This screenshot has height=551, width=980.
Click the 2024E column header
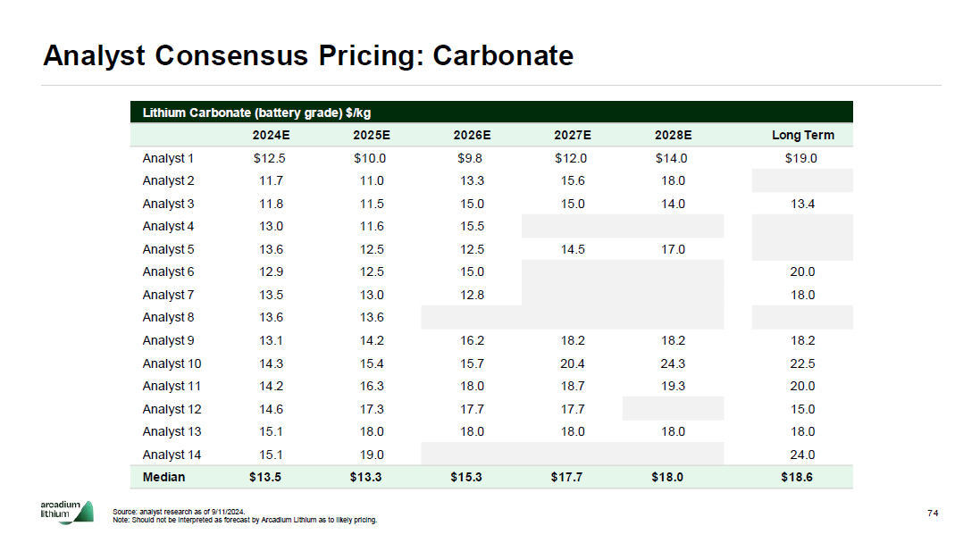[271, 136]
